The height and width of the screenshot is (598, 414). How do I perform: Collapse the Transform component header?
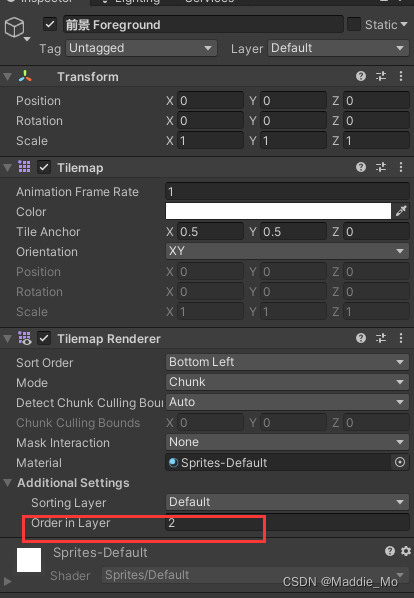pos(7,77)
